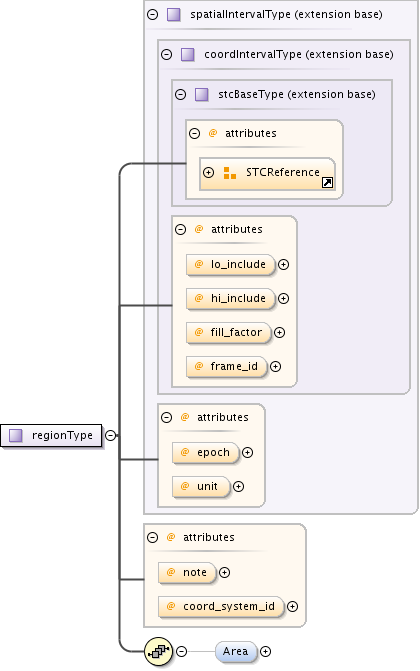Viewport: 420px width, 671px height.
Task: Click the coordIntervalType complex type icon
Action: tap(188, 54)
